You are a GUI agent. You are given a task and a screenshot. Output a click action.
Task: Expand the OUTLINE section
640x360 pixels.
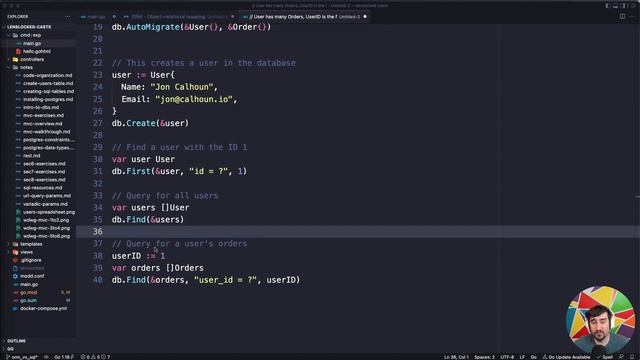click(x=16, y=341)
